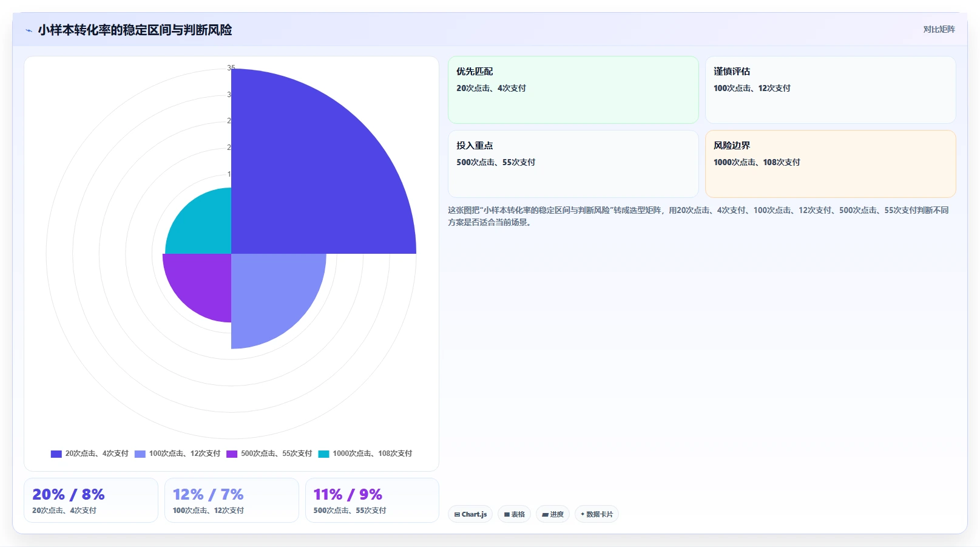Screen dimensions: 980x547
Task: Click the 表格 tag
Action: click(x=515, y=514)
